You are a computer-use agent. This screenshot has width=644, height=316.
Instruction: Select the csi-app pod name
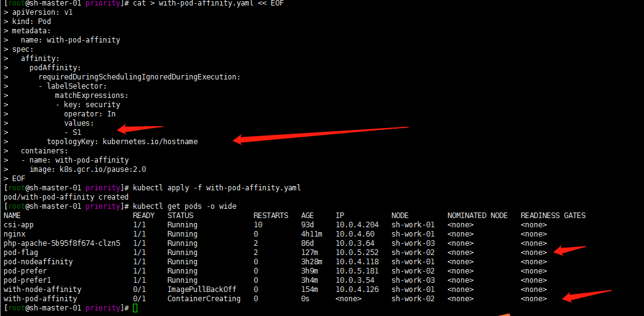[x=18, y=225]
